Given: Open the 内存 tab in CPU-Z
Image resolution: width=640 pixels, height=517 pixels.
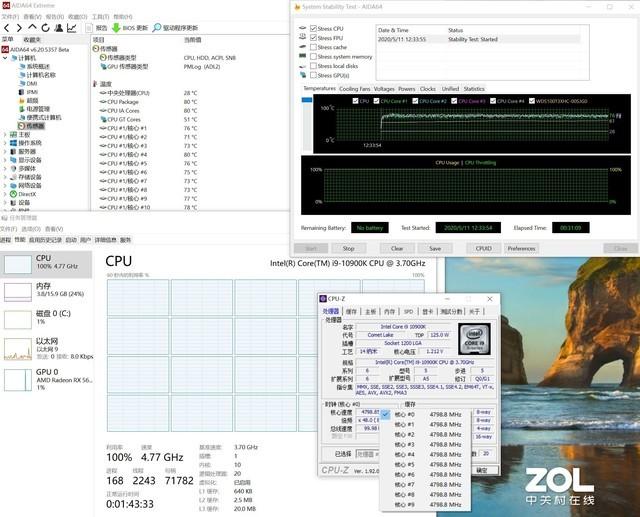Looking at the screenshot, I should coord(389,311).
